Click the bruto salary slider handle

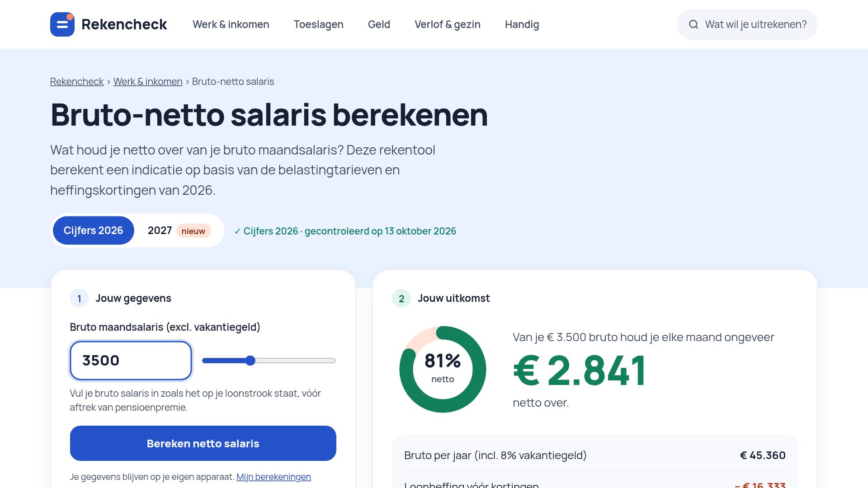point(250,361)
